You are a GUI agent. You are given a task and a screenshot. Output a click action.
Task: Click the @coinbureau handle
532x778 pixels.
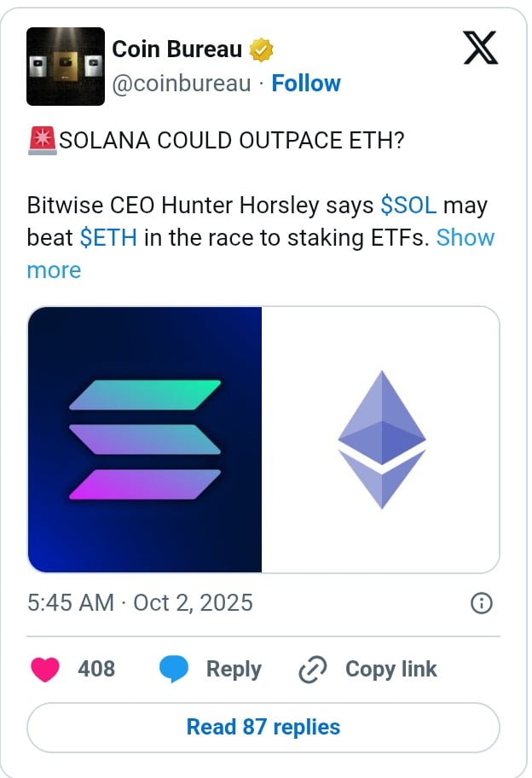tap(182, 84)
